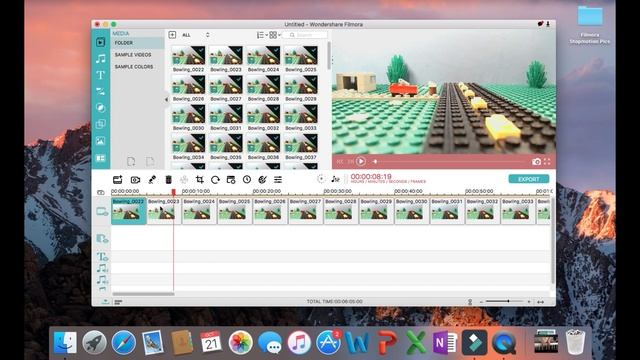Click the add new folder icon
This screenshot has height=360, width=640.
(x=131, y=162)
